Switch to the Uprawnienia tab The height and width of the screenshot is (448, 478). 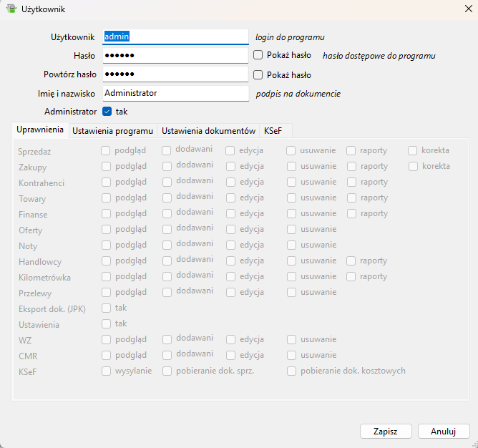pos(40,130)
